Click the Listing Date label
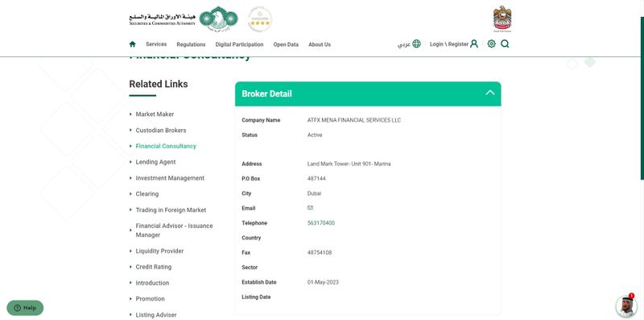The width and height of the screenshot is (644, 320). [x=256, y=297]
